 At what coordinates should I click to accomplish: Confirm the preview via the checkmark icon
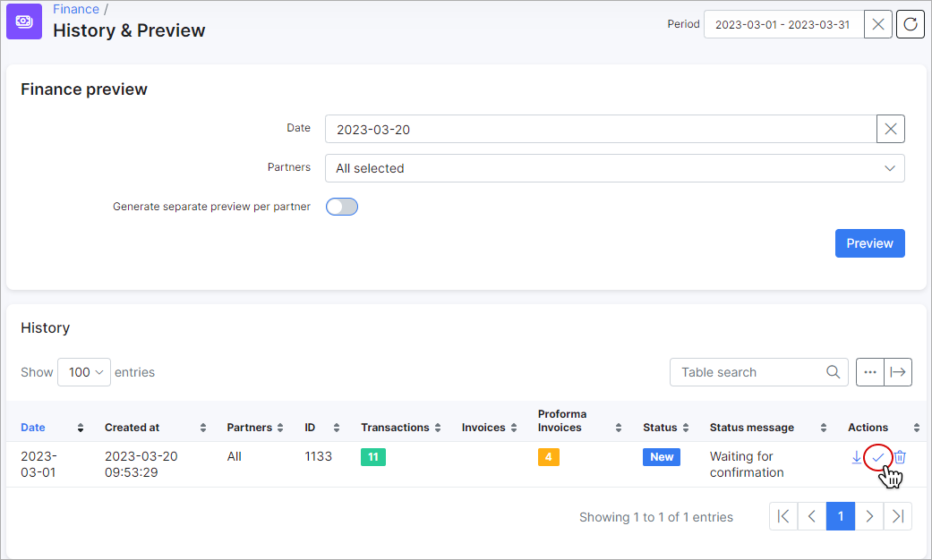point(877,457)
